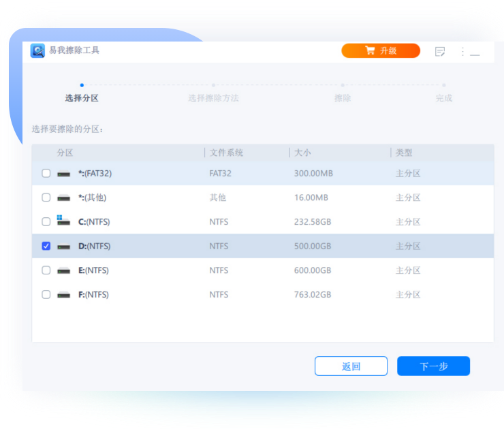Click the drive icon beside D:(NTFS)
504x429 pixels.
click(63, 246)
